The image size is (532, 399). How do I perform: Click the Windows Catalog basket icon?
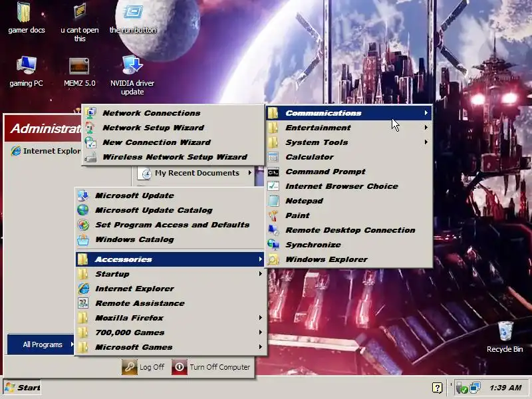83,239
